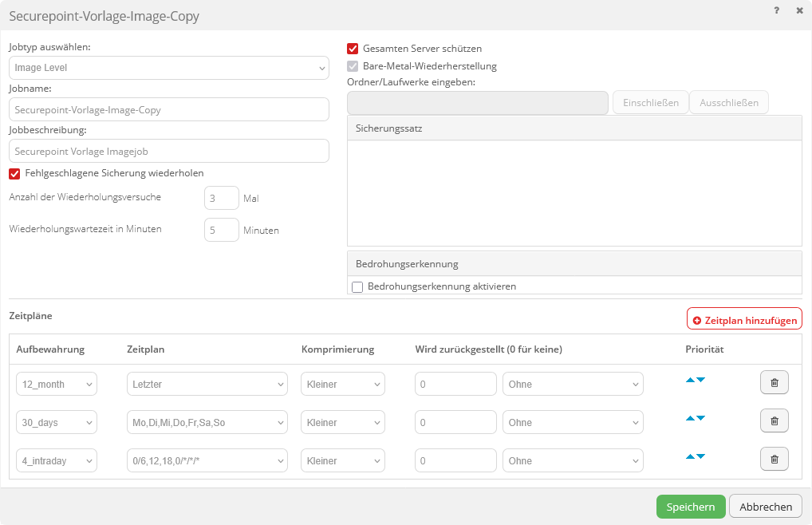Open the Jobtyp auswählen dropdown
This screenshot has width=812, height=525.
169,68
